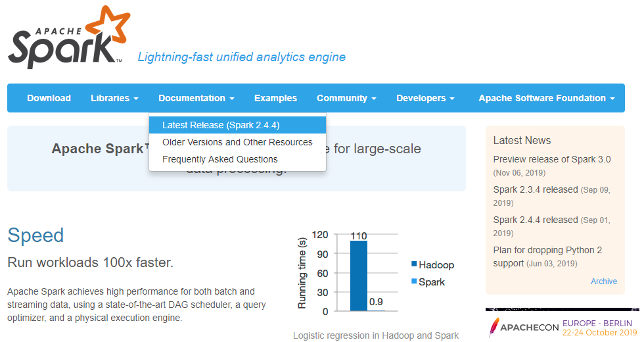The width and height of the screenshot is (644, 342).
Task: Choose Older Versions and Other Resources
Action: click(237, 142)
